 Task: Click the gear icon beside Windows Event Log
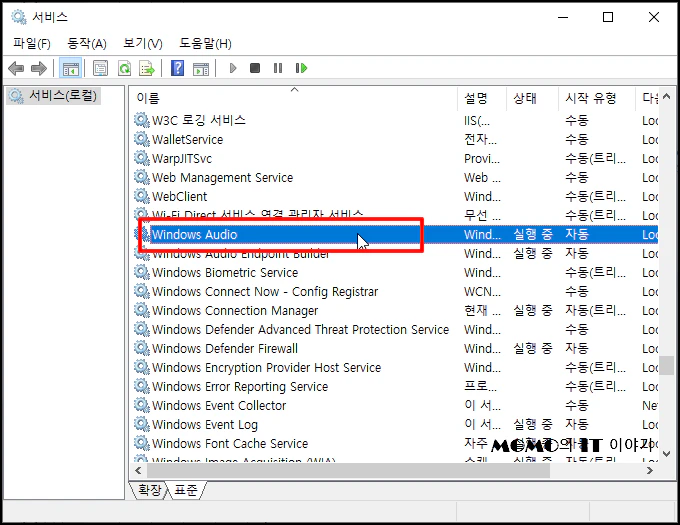tap(141, 424)
